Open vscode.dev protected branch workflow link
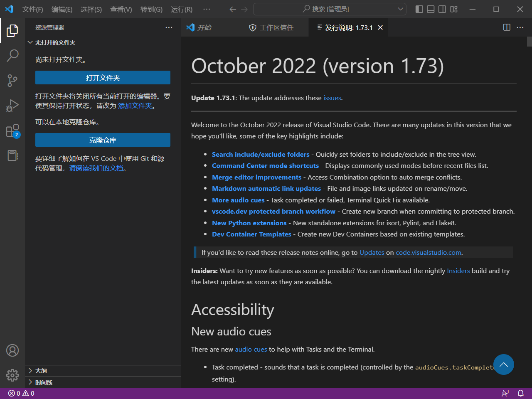 tap(273, 211)
